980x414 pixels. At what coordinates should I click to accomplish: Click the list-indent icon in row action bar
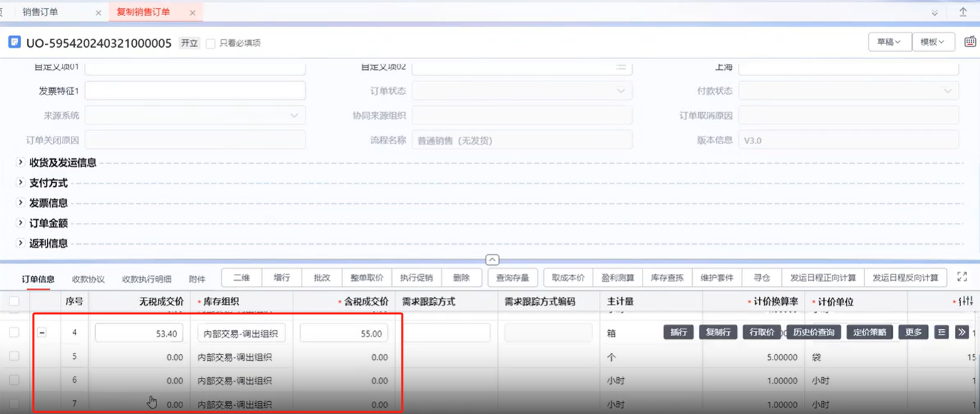click(x=942, y=332)
